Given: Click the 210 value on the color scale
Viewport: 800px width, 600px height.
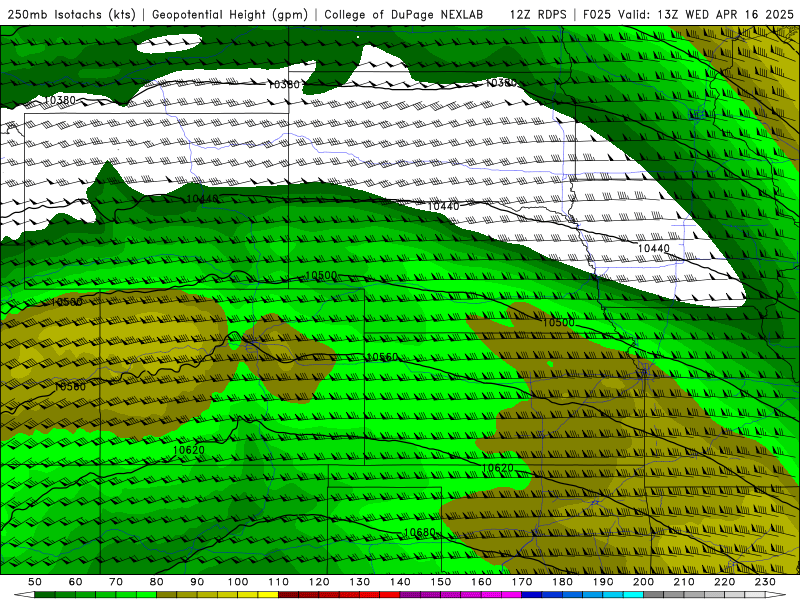Looking at the screenshot, I should coord(684,582).
